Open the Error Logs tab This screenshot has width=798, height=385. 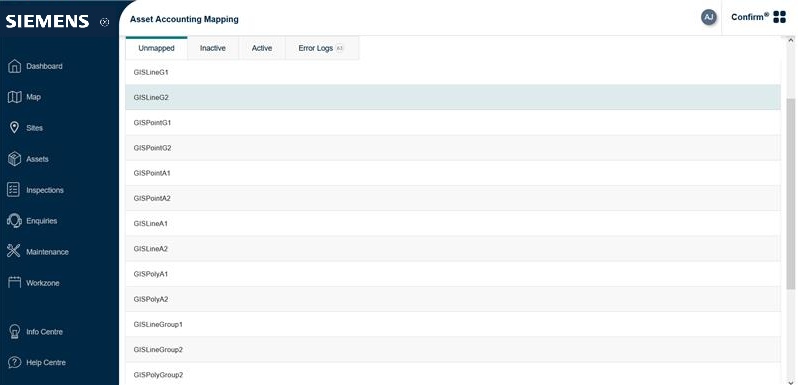[322, 48]
